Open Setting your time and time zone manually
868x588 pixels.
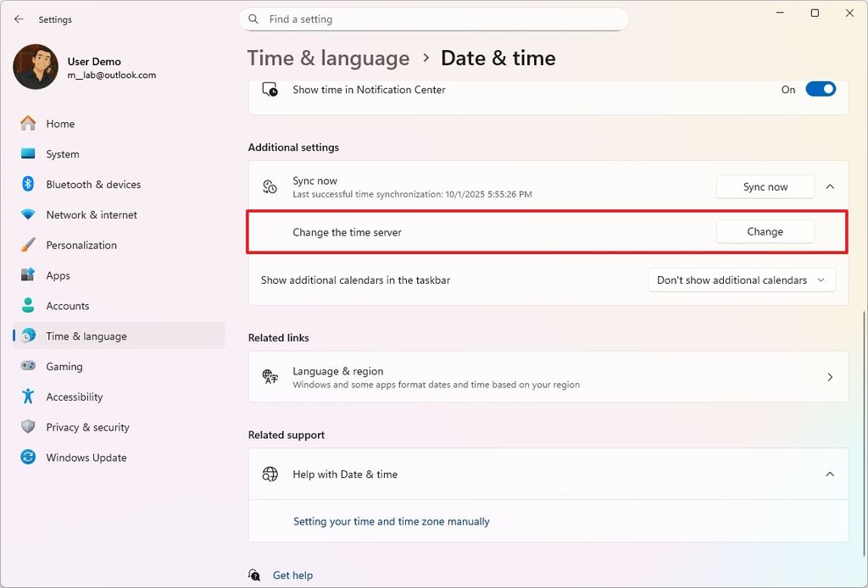[x=391, y=521]
